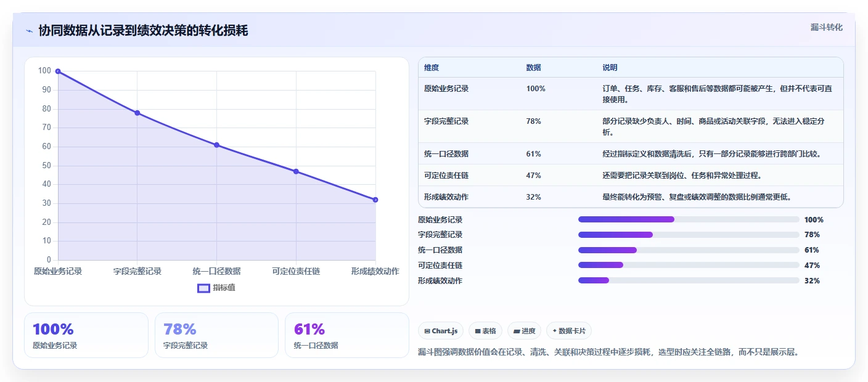Toggle the 指标值 legend label
This screenshot has width=868, height=382.
coord(224,288)
